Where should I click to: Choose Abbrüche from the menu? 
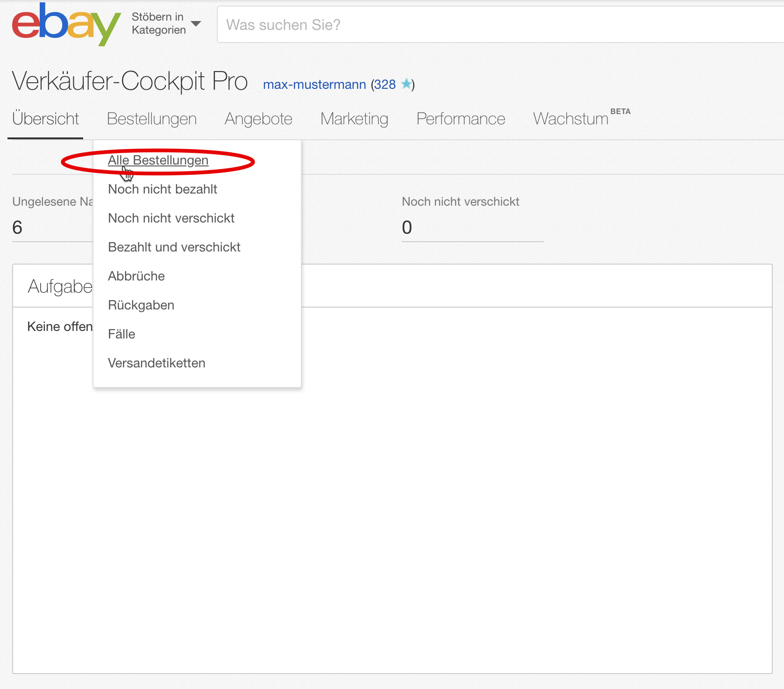(136, 276)
